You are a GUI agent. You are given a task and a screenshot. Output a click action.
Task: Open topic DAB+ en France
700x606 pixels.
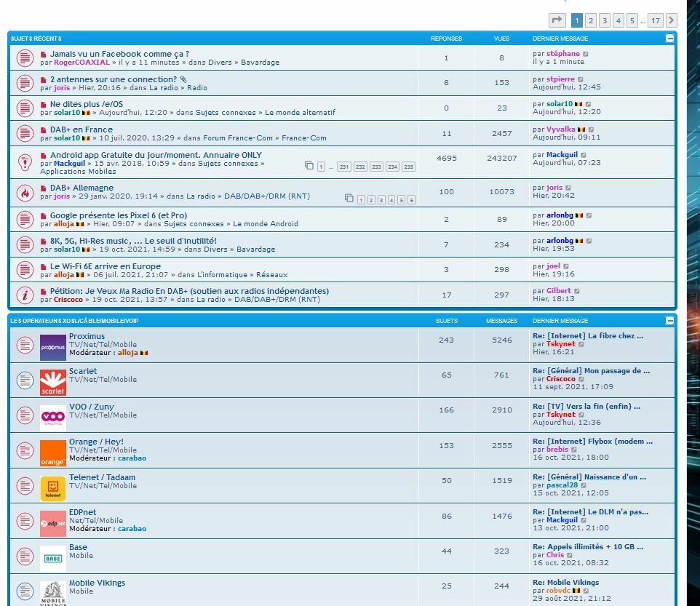(81, 129)
